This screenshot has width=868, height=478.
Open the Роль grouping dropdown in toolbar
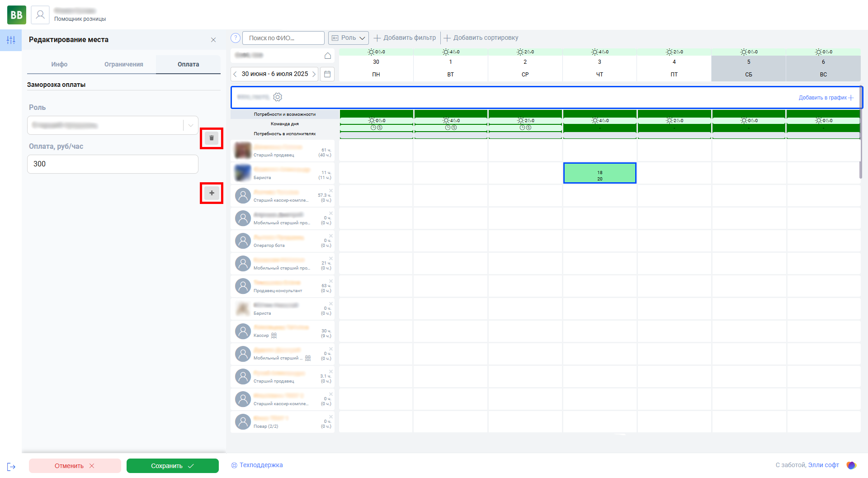pyautogui.click(x=348, y=38)
